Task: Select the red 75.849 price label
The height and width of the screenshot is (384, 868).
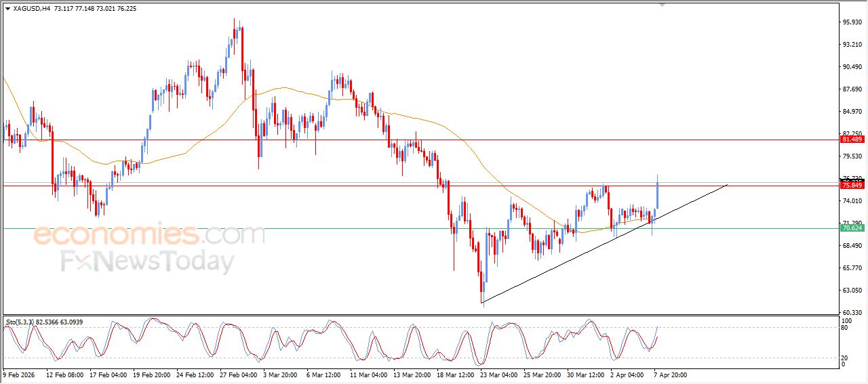Action: (852, 185)
